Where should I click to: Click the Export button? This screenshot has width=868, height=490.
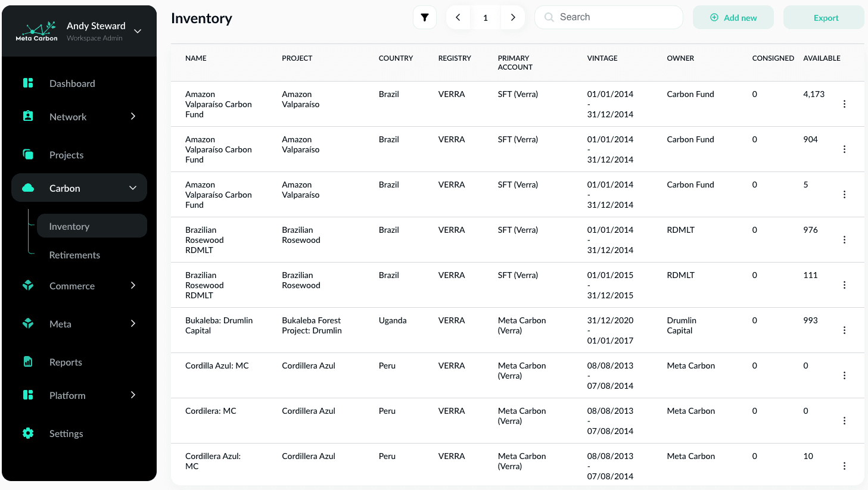pyautogui.click(x=824, y=17)
